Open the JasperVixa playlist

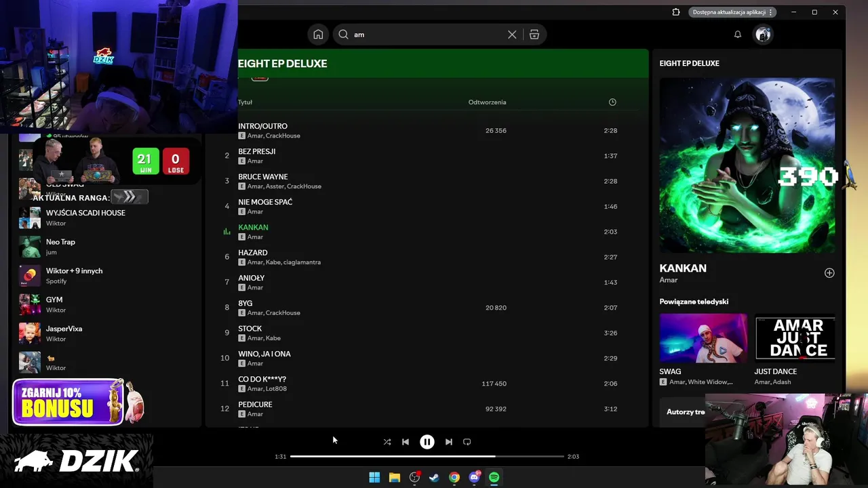click(64, 329)
